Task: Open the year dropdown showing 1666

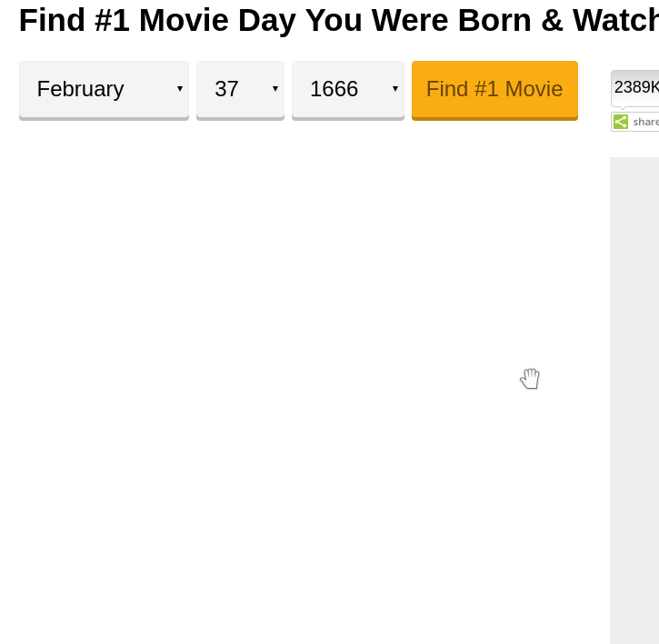Action: [x=348, y=90]
